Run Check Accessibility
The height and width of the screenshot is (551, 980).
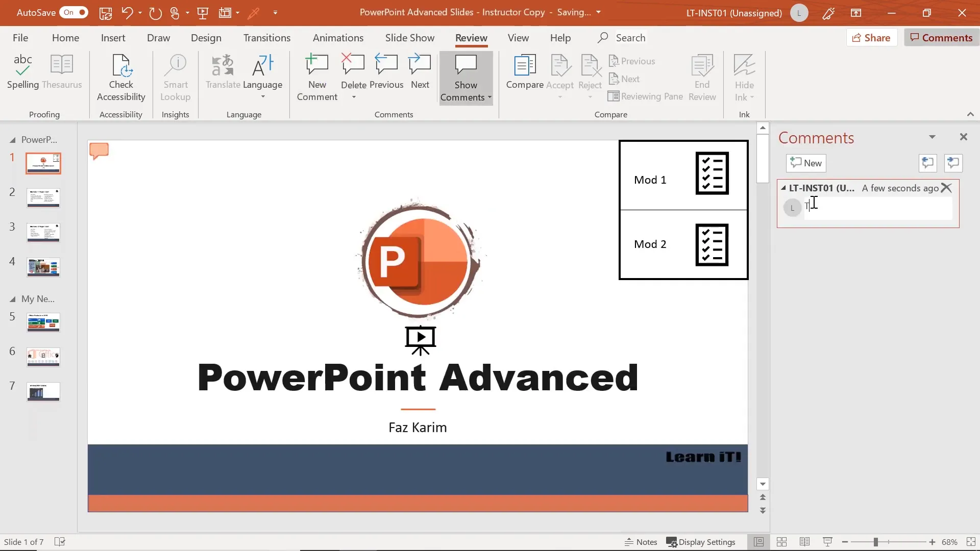[x=121, y=78]
